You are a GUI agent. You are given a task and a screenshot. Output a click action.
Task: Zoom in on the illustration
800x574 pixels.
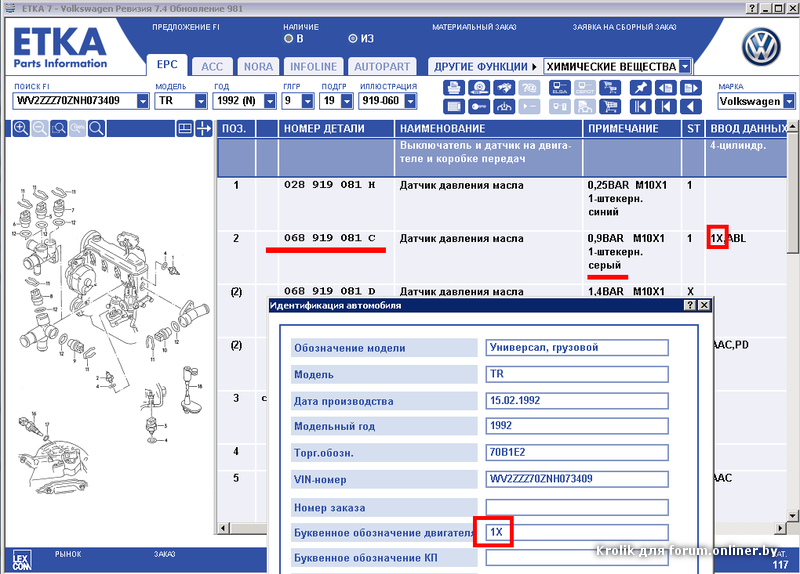click(x=20, y=129)
